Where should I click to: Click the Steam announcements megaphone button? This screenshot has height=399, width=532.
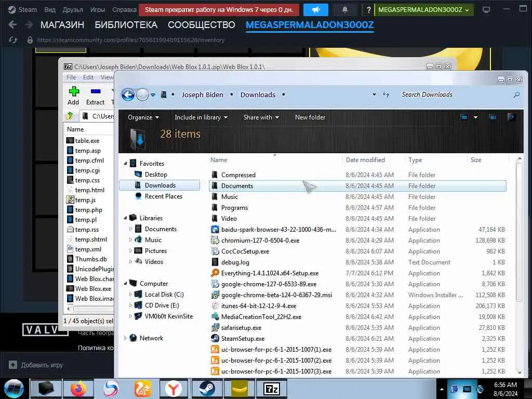point(315,9)
